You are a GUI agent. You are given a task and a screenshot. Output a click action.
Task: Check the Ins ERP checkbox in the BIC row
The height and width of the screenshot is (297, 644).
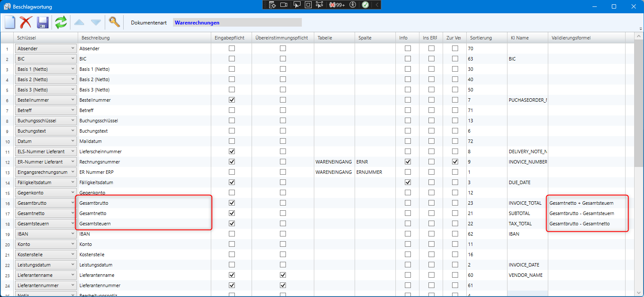[x=431, y=59]
